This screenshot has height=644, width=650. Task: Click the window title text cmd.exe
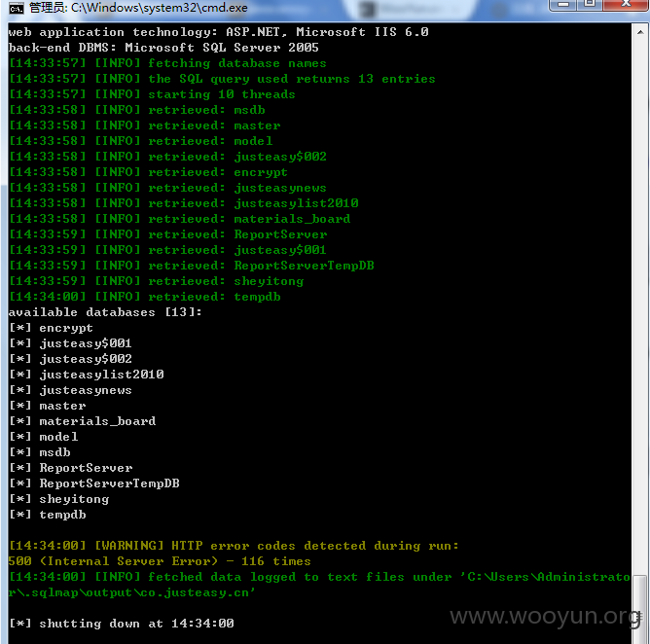138,8
